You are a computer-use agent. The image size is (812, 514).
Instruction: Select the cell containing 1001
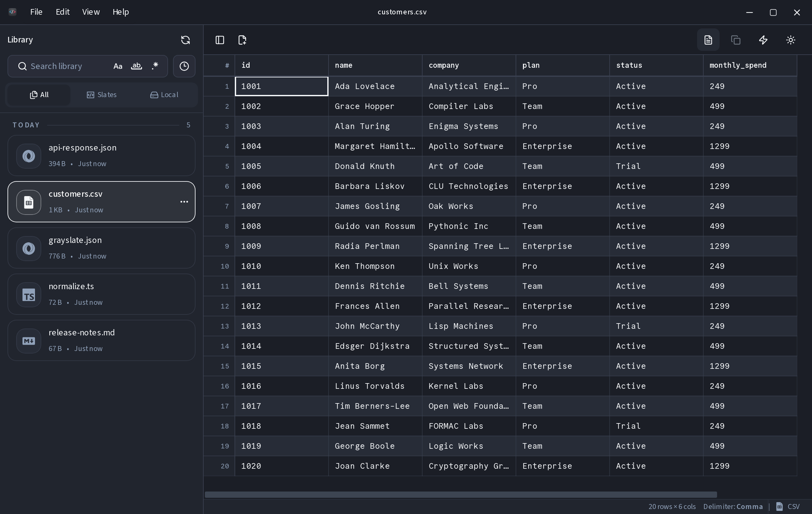click(x=282, y=86)
